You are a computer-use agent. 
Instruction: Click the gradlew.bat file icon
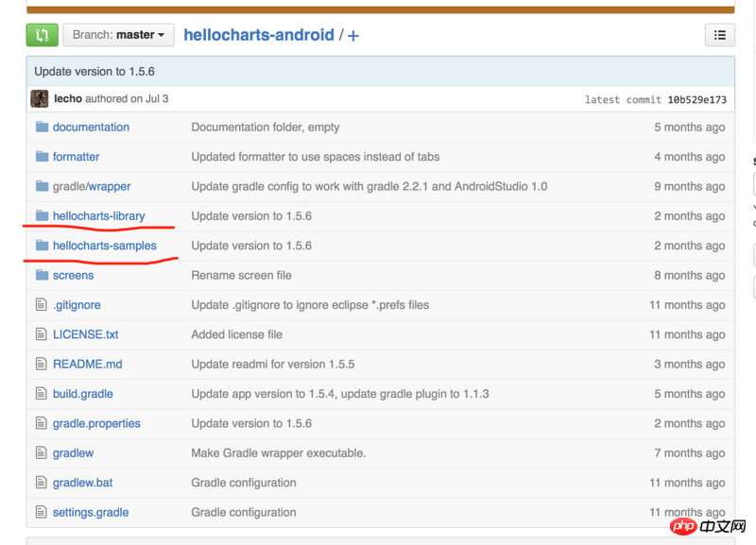click(x=42, y=483)
